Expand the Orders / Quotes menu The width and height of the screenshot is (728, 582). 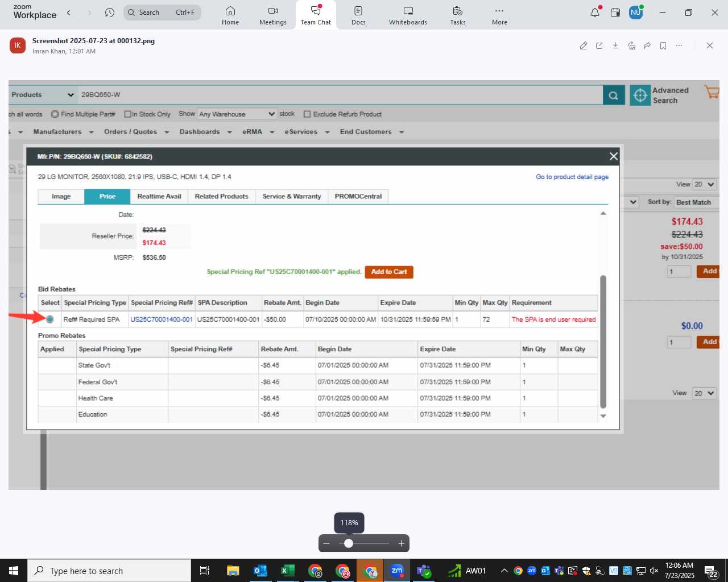[x=136, y=132]
